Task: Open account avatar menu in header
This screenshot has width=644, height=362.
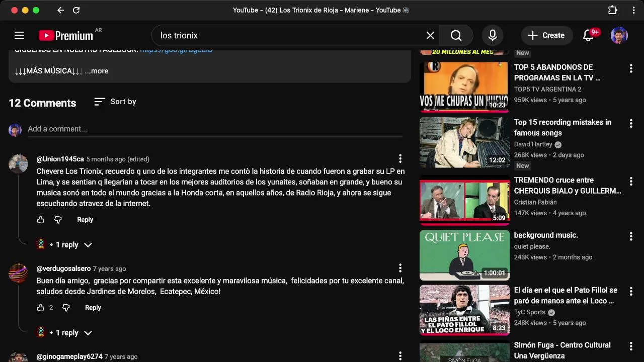Action: click(x=619, y=35)
